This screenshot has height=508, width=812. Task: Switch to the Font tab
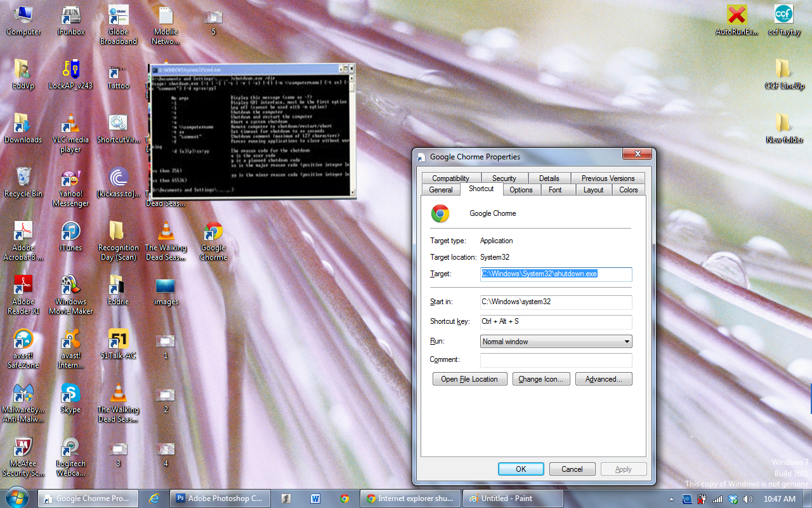pos(555,190)
